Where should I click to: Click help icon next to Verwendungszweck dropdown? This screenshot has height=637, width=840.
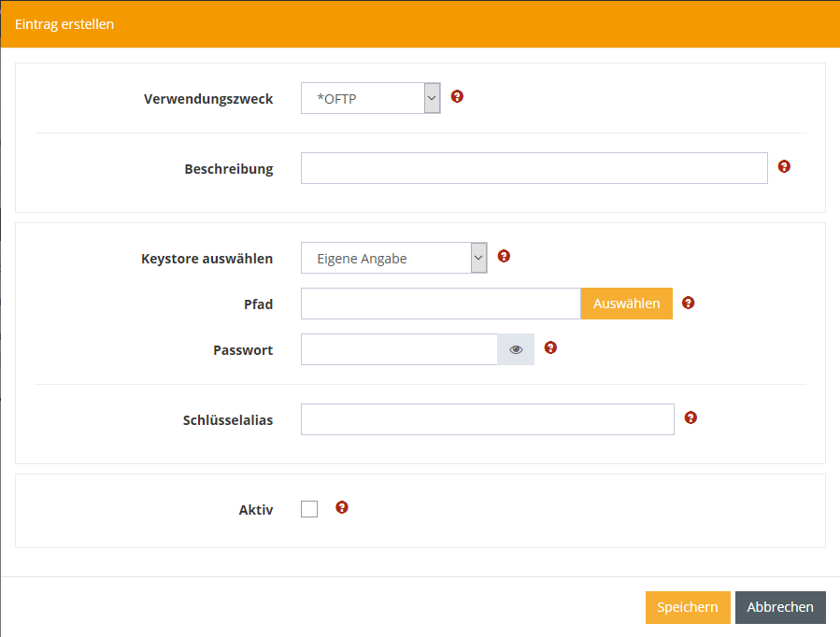click(457, 96)
